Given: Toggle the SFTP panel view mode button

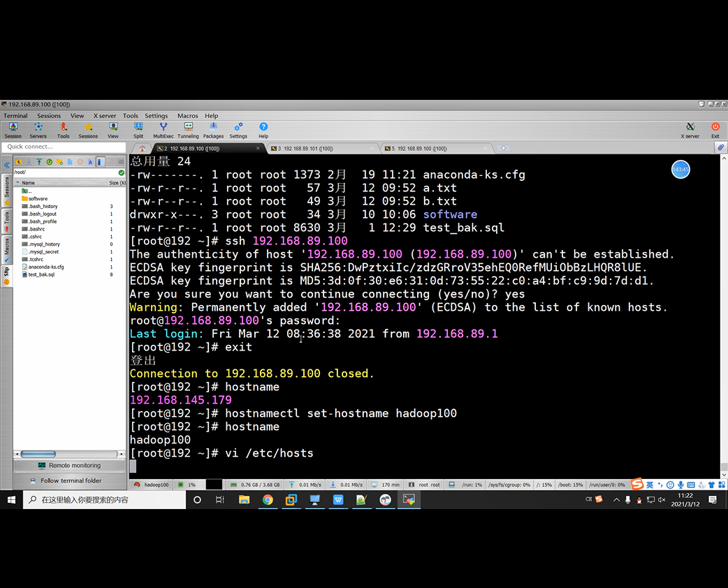Looking at the screenshot, I should tap(99, 162).
